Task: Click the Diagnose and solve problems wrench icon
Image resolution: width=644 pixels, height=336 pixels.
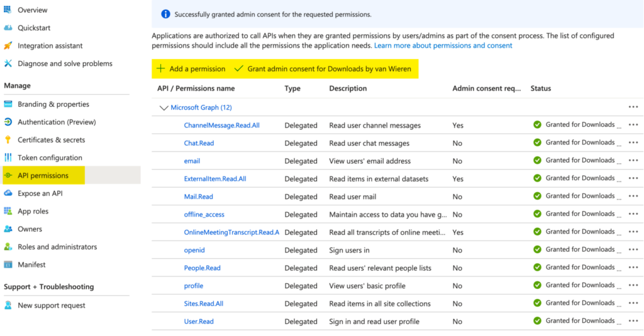Action: 8,63
